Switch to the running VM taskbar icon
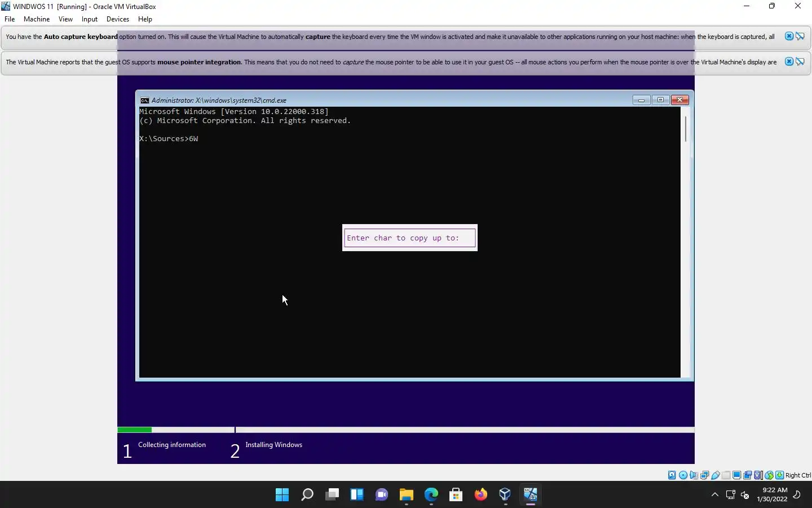The width and height of the screenshot is (812, 508). [531, 495]
